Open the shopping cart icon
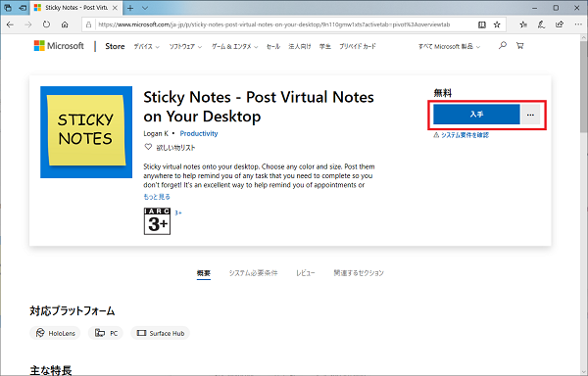588x376 pixels. (519, 46)
